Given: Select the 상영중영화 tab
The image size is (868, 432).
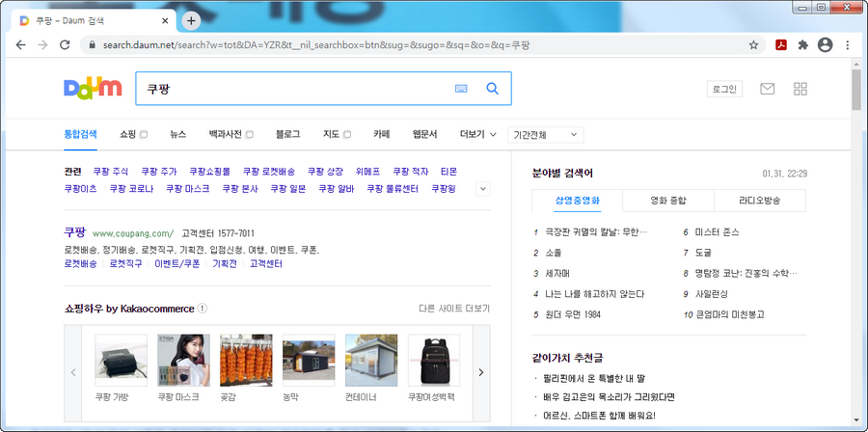Looking at the screenshot, I should pos(578,201).
